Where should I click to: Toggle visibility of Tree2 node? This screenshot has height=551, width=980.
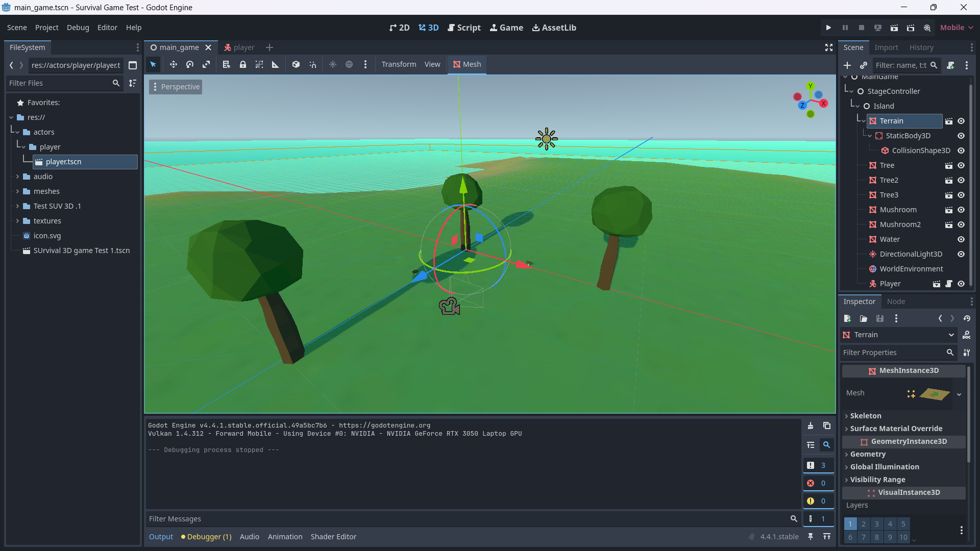[961, 180]
